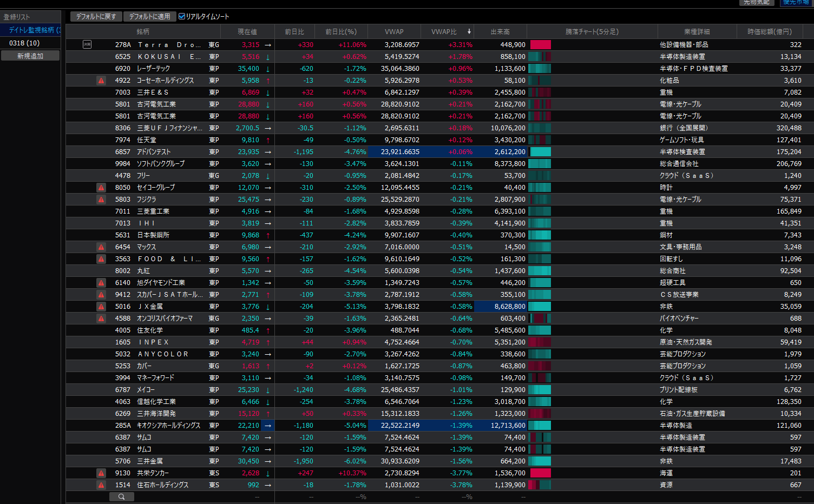Click the warning icon beside 9130 共栄タンカー
This screenshot has height=504, width=814.
pos(101,473)
